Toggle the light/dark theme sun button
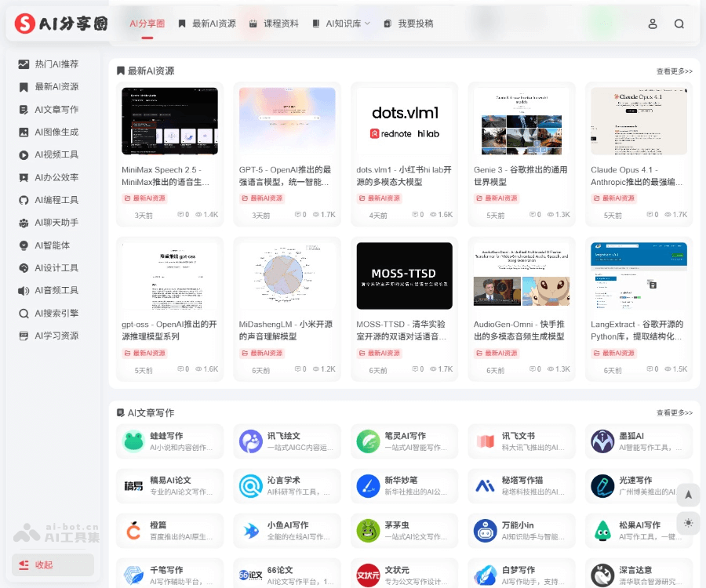 pyautogui.click(x=688, y=523)
